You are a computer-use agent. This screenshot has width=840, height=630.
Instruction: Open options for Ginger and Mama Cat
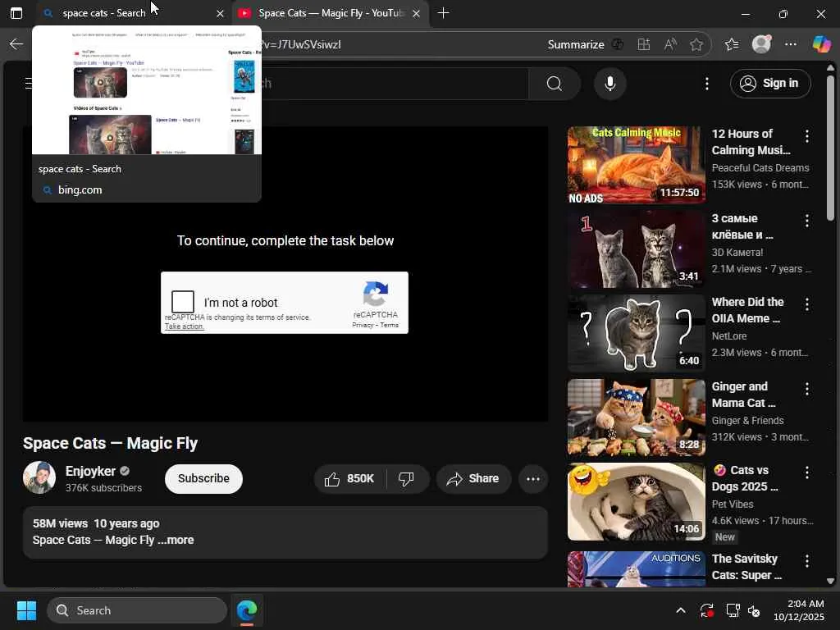pos(807,388)
